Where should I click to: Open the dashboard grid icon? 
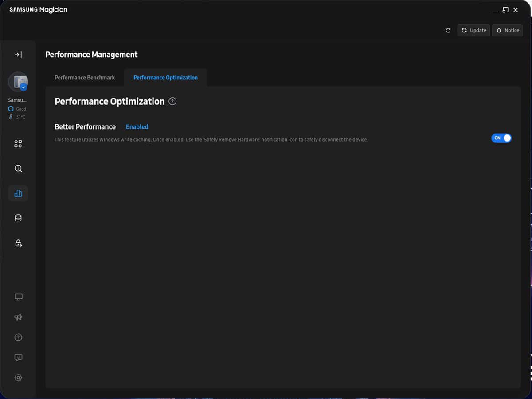click(18, 144)
